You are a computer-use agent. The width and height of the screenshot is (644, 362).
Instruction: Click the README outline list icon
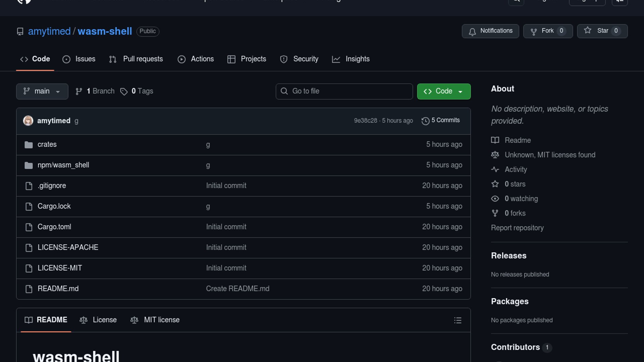point(458,320)
